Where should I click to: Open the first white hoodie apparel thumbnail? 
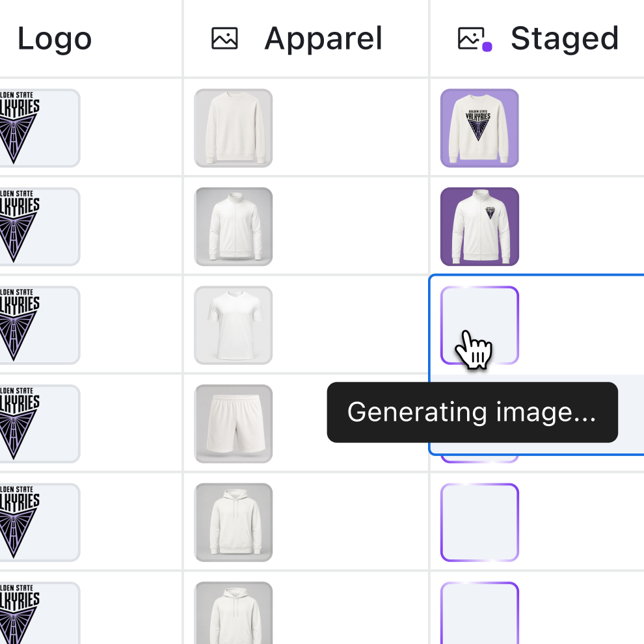coord(234,522)
